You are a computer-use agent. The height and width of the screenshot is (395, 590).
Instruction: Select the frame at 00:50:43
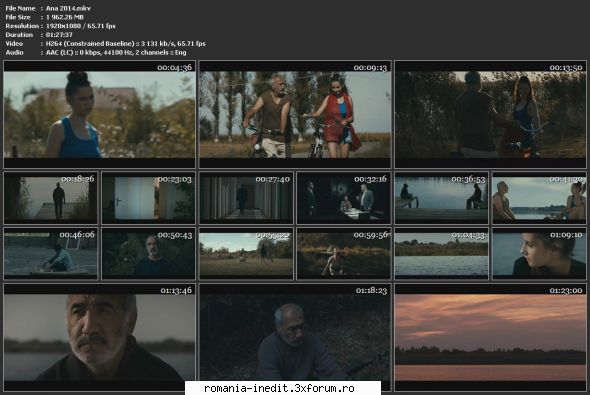pos(148,254)
